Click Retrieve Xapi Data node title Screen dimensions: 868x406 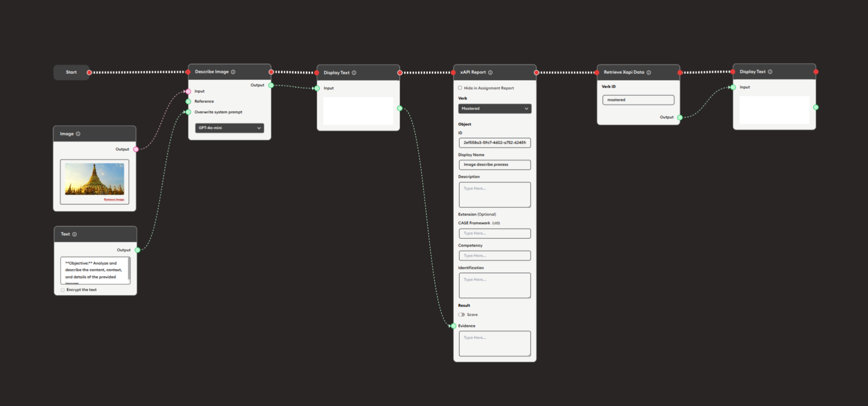point(624,72)
